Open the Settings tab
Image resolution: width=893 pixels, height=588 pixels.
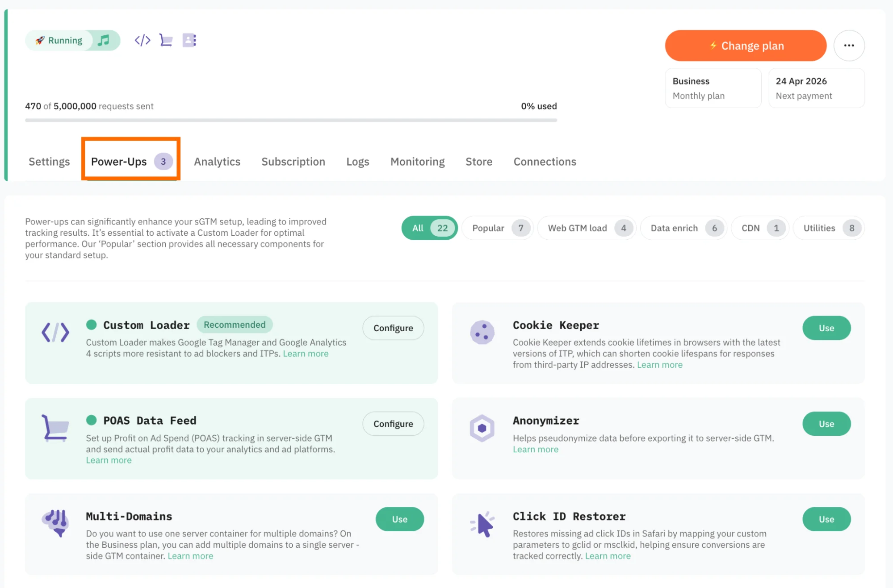49,162
